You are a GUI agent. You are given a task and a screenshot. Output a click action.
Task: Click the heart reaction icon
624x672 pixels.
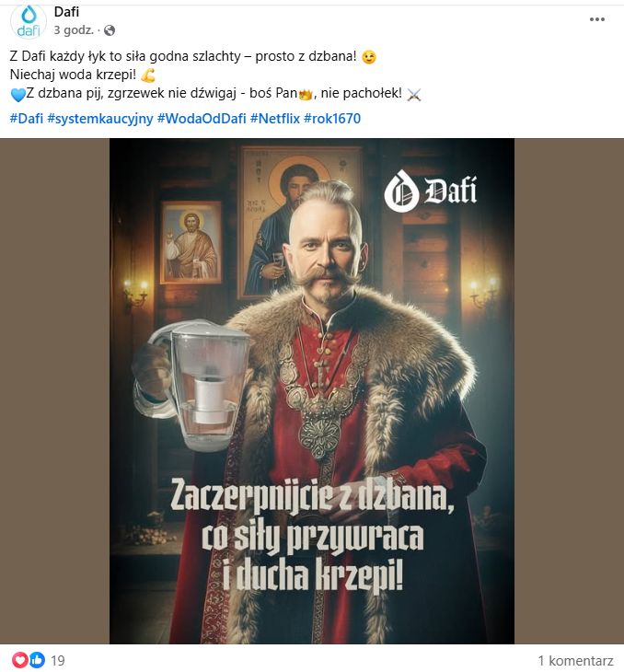(x=19, y=660)
